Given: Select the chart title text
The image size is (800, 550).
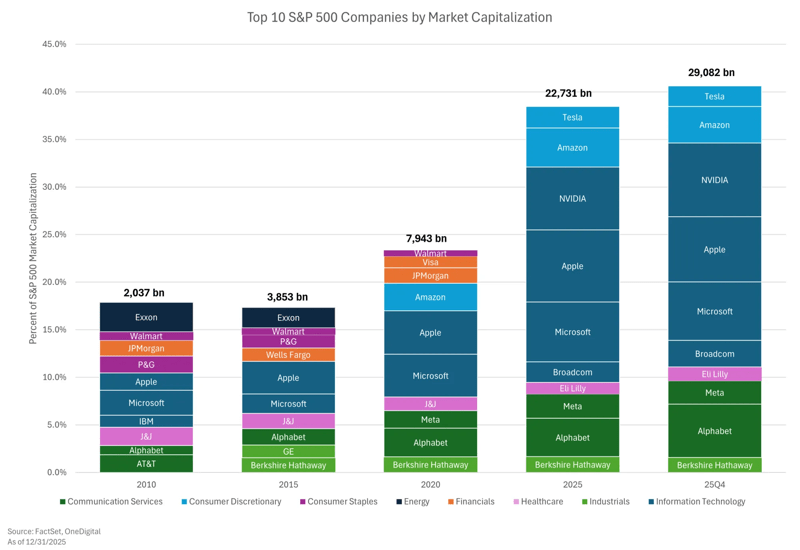Looking at the screenshot, I should [400, 18].
